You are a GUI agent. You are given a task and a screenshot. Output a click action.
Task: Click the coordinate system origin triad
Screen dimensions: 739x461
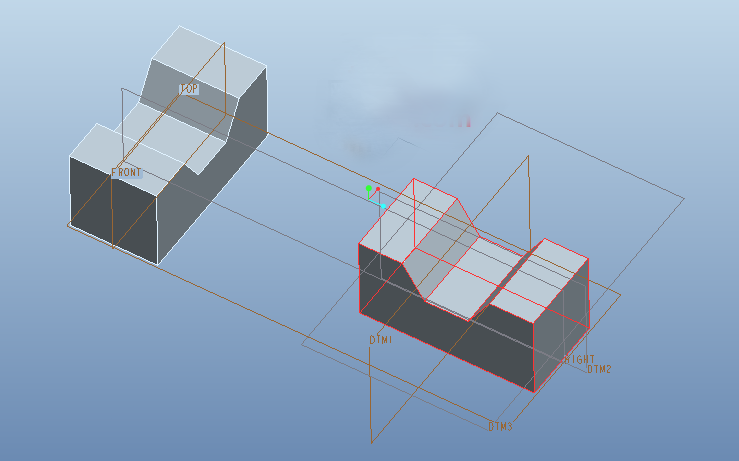[376, 197]
